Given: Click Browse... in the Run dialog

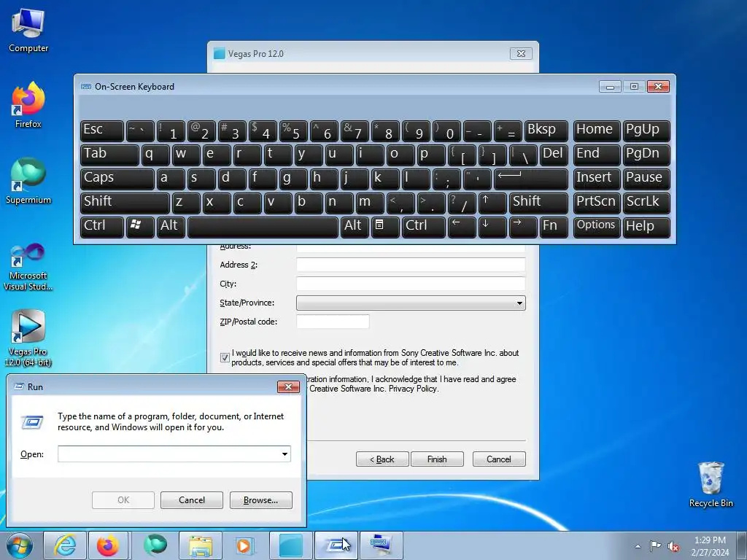Looking at the screenshot, I should coord(260,500).
